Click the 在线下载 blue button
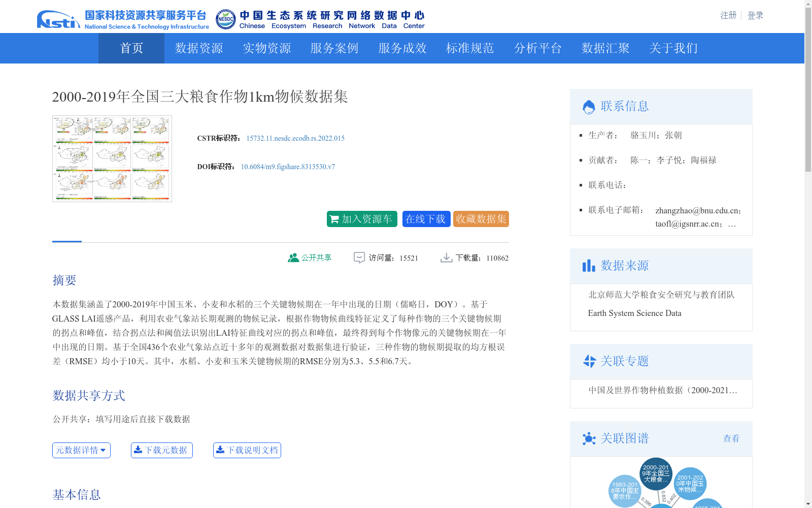Viewport: 812px width, 508px height. [x=426, y=219]
